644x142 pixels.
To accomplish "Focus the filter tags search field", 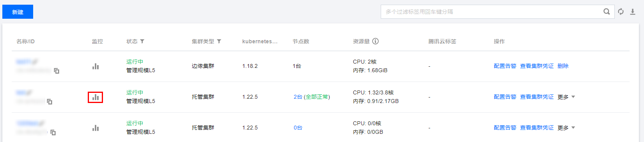I will 491,12.
